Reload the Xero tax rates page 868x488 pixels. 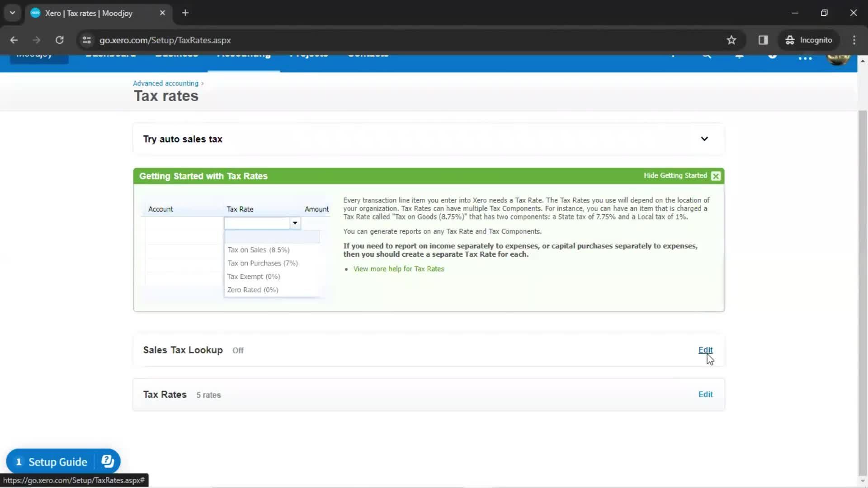pos(60,40)
